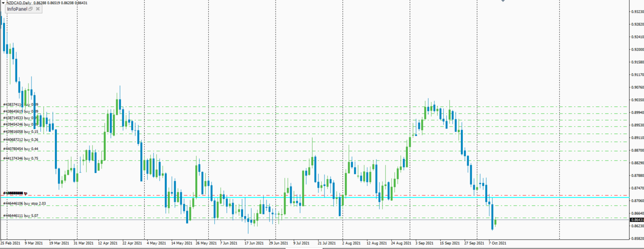Click price scale value 0.93230

click(x=638, y=11)
